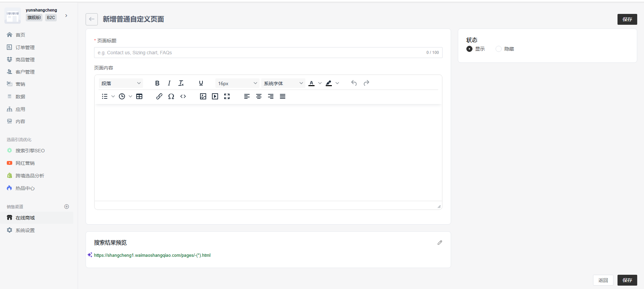Toggle bold formatting in editor
The height and width of the screenshot is (289, 644).
pyautogui.click(x=157, y=83)
